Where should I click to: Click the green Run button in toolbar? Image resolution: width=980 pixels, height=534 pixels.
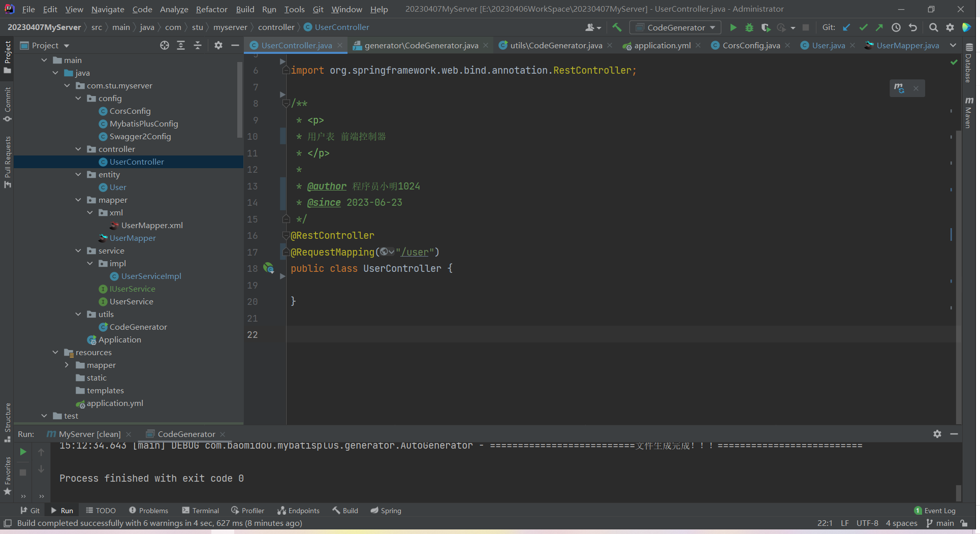click(733, 27)
